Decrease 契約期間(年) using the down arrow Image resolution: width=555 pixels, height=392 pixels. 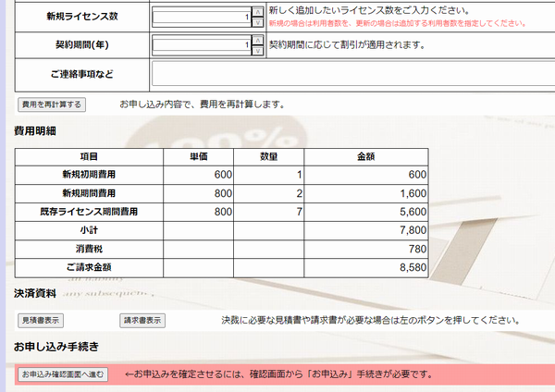tap(258, 49)
